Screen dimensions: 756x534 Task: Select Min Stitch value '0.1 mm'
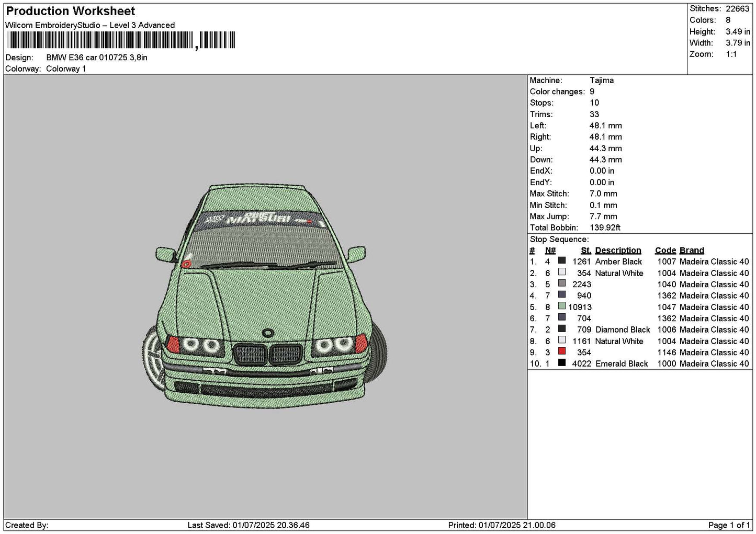click(x=603, y=206)
